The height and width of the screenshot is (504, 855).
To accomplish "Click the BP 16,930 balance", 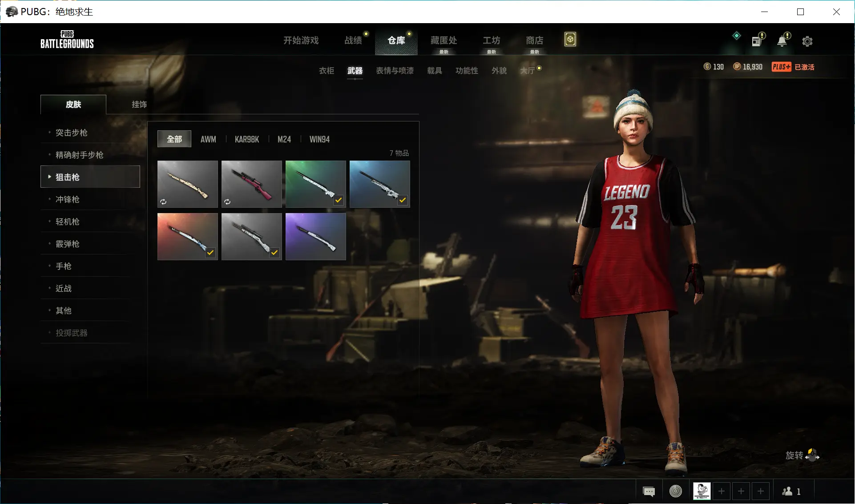I will pos(748,67).
